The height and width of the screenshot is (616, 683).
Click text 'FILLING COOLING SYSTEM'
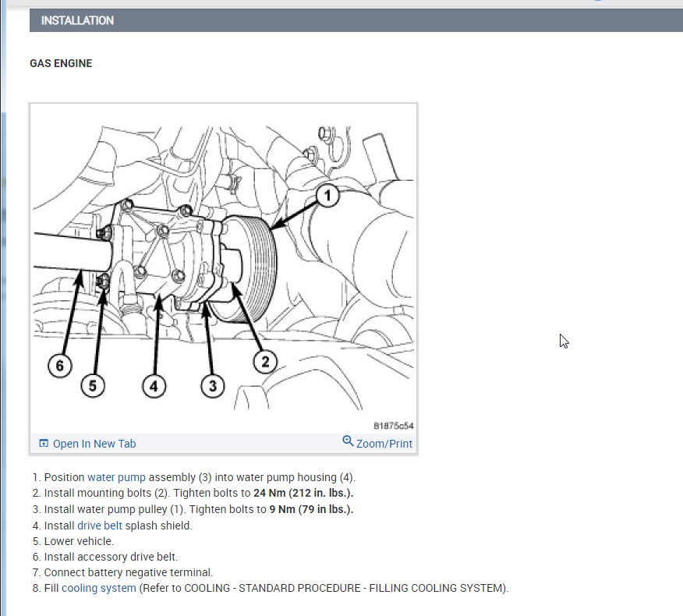436,588
